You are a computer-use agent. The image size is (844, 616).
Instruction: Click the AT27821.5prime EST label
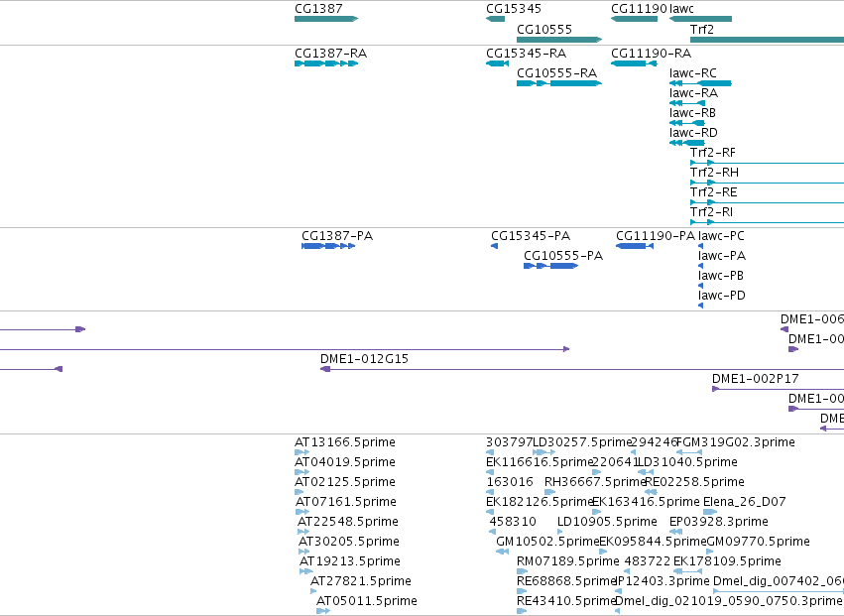[361, 581]
